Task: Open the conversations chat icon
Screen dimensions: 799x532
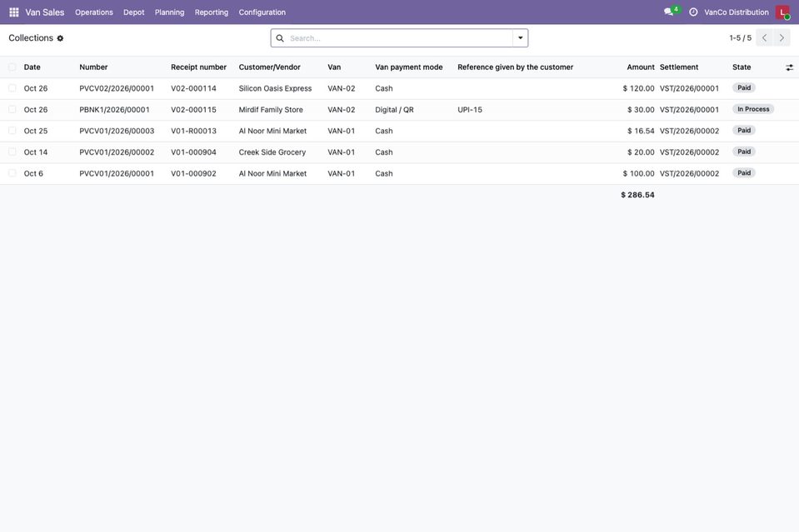Action: pyautogui.click(x=668, y=12)
